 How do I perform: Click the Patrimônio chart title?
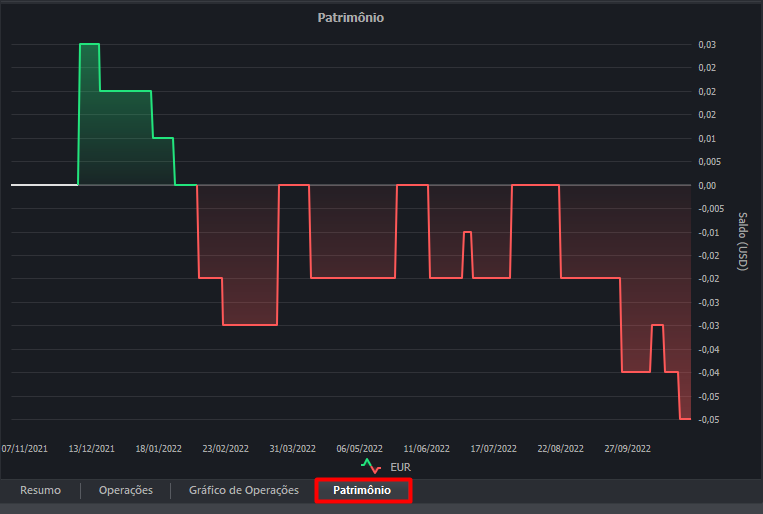(x=350, y=17)
